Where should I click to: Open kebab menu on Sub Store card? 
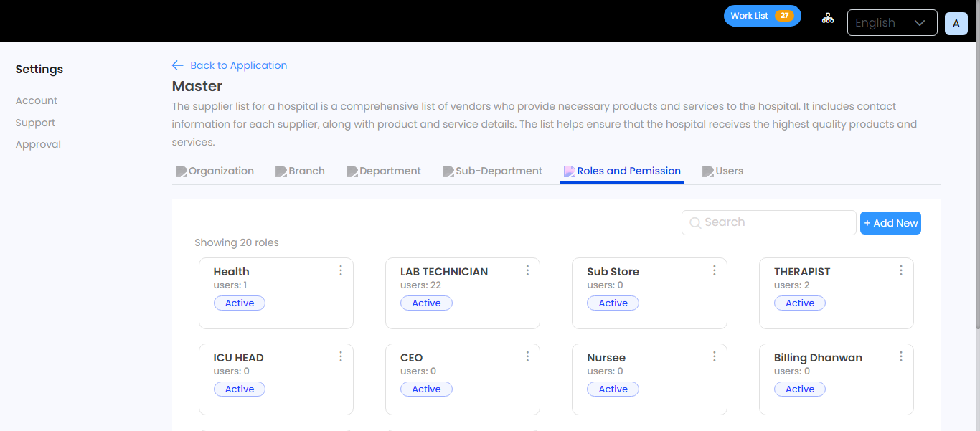tap(715, 270)
